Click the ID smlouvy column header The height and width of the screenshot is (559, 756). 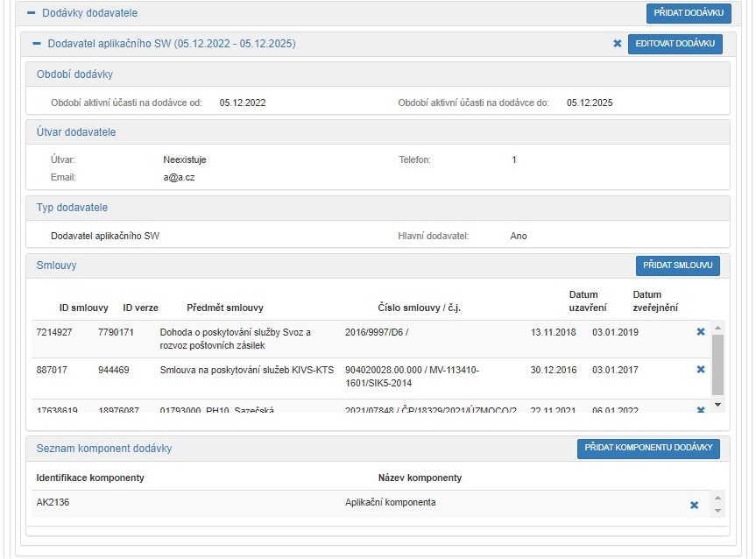coord(83,308)
